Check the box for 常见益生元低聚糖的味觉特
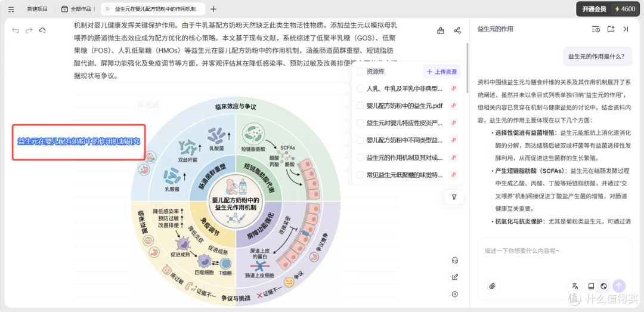644x312 pixels. tap(360, 175)
